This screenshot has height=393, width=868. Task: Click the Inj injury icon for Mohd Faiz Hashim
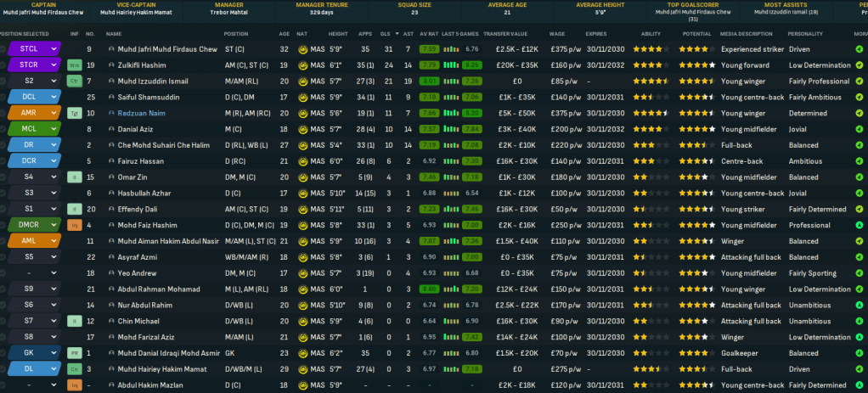74,225
